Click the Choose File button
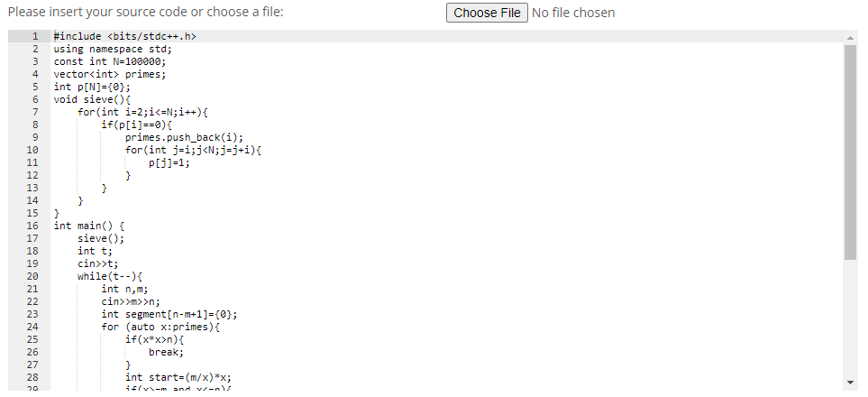The height and width of the screenshot is (397, 868). tap(487, 13)
